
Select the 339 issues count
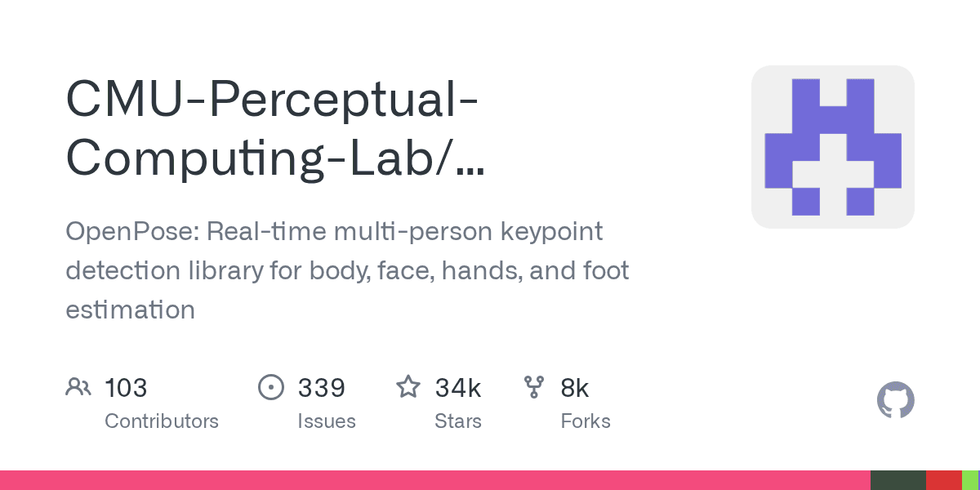(x=322, y=387)
